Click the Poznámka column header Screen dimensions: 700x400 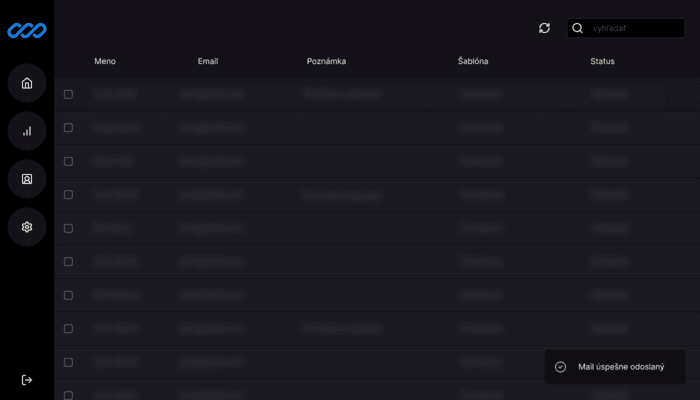click(326, 62)
